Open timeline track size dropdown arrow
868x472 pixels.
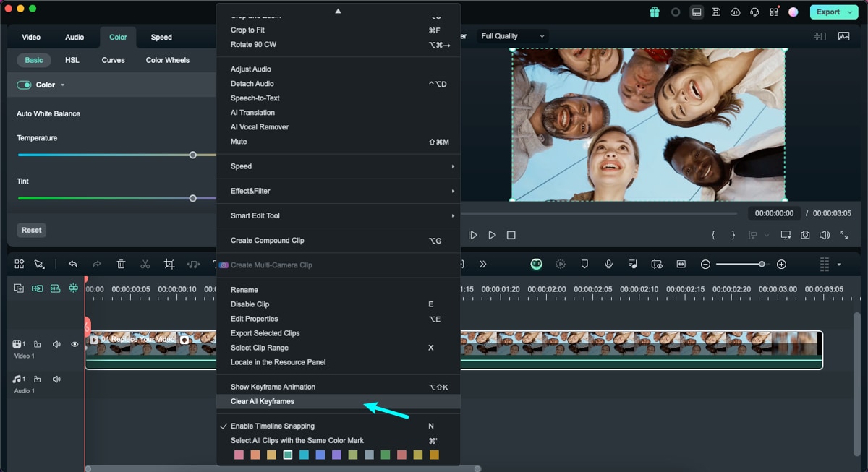pyautogui.click(x=839, y=265)
